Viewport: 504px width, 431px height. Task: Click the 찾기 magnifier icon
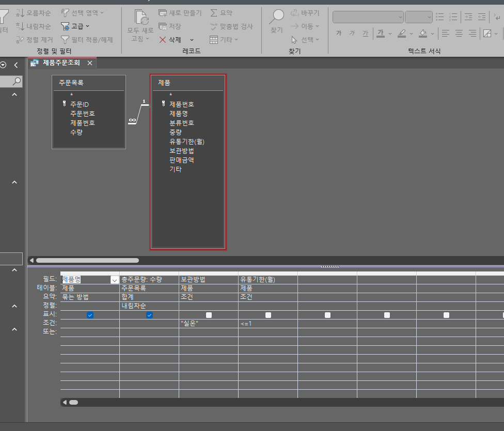tap(277, 18)
